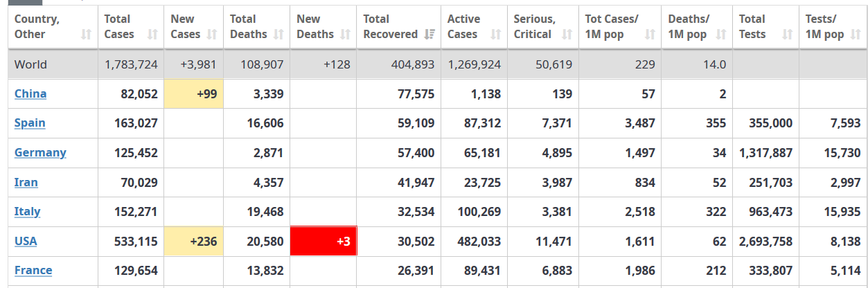Click Spain total tests 355,000
The width and height of the screenshot is (868, 288).
(x=771, y=123)
